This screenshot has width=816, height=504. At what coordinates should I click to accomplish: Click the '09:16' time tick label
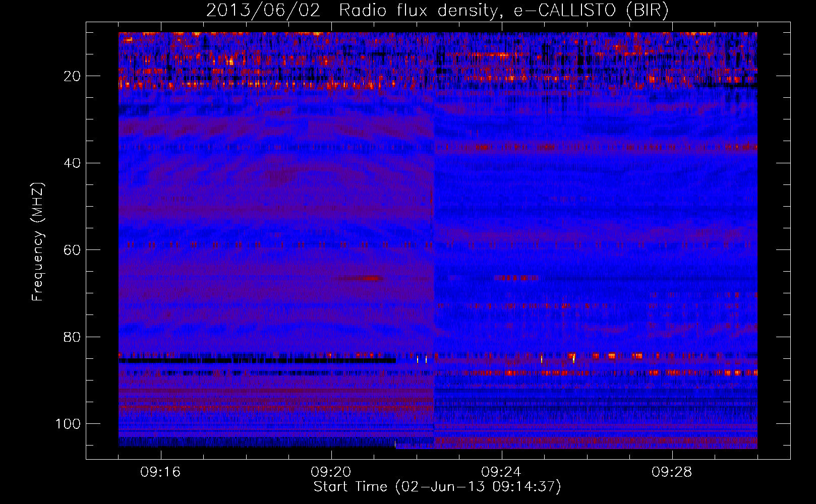click(x=160, y=472)
